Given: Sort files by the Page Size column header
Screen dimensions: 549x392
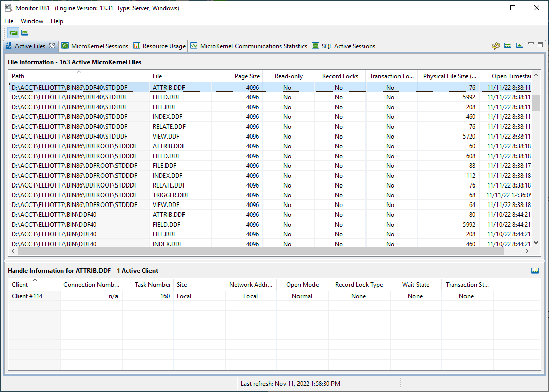Looking at the screenshot, I should 247,76.
